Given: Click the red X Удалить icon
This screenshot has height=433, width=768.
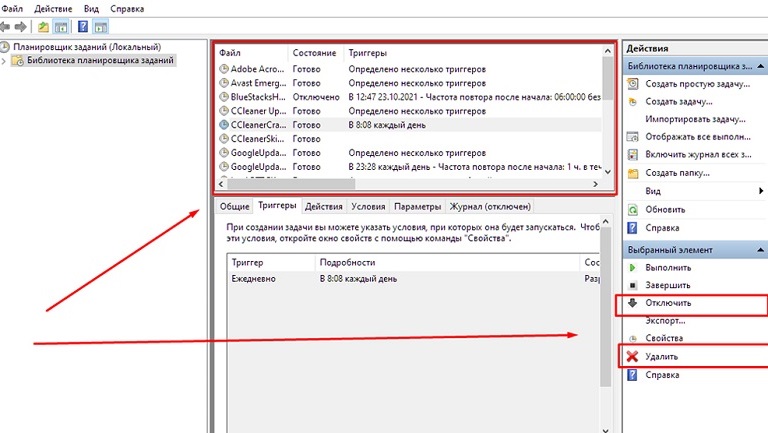Looking at the screenshot, I should click(632, 356).
